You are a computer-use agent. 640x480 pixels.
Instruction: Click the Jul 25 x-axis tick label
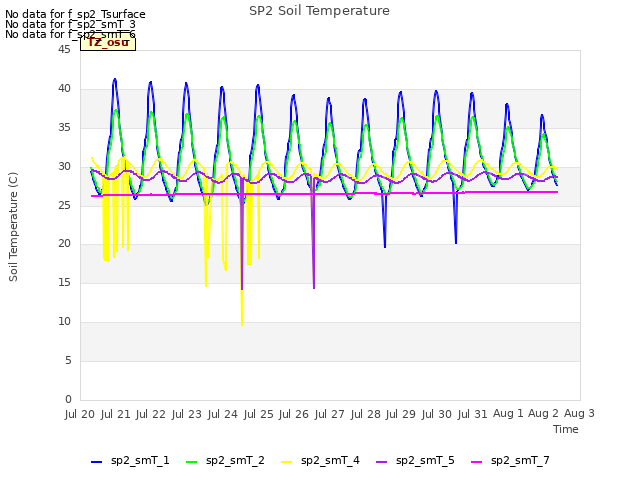258,414
